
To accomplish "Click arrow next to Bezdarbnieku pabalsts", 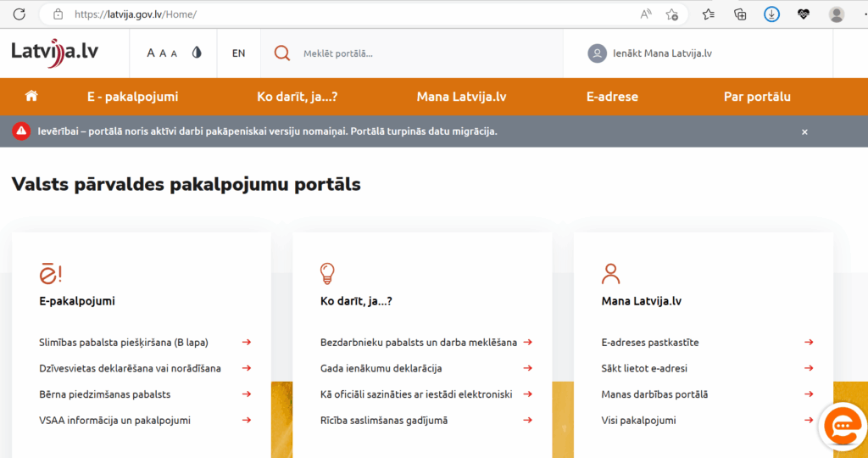I will (x=527, y=343).
